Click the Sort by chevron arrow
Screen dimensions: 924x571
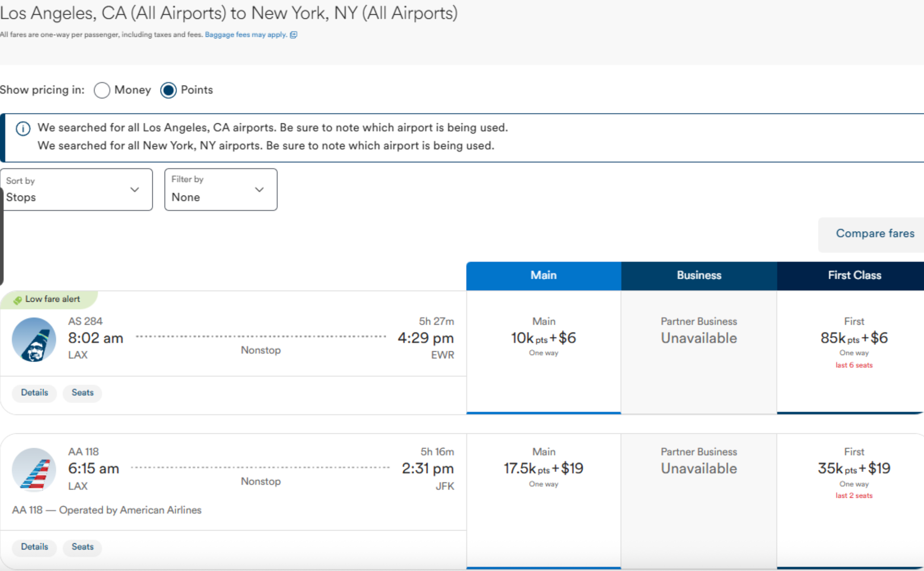coord(135,190)
